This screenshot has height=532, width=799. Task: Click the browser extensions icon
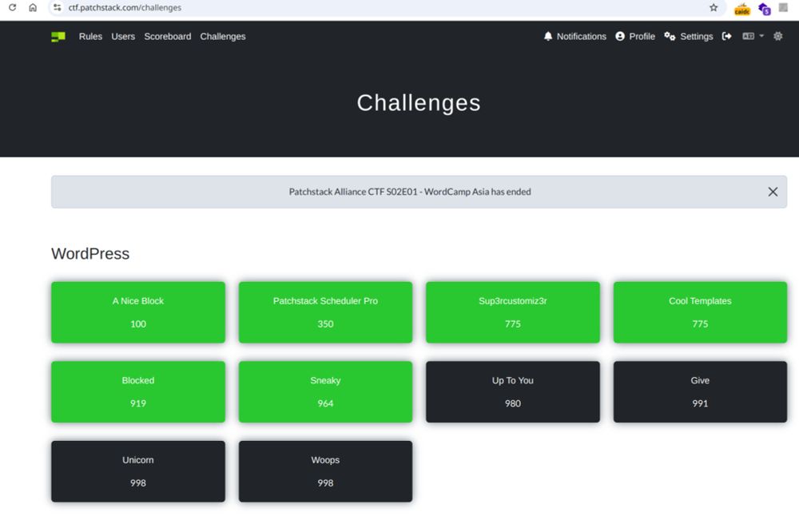pyautogui.click(x=783, y=8)
